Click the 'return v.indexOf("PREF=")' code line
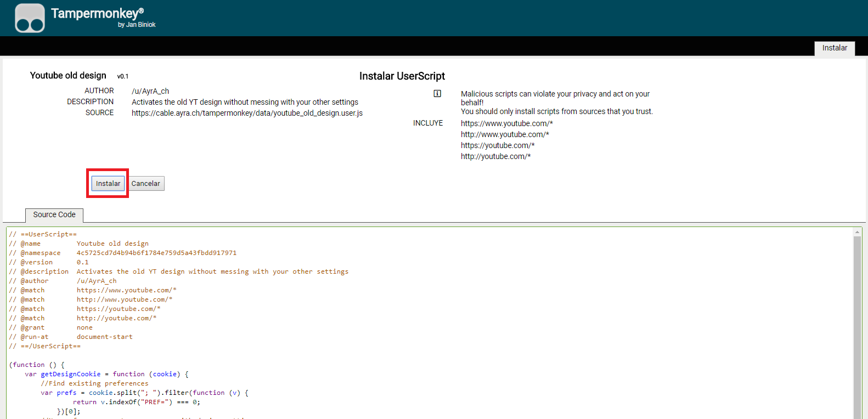 pos(137,402)
